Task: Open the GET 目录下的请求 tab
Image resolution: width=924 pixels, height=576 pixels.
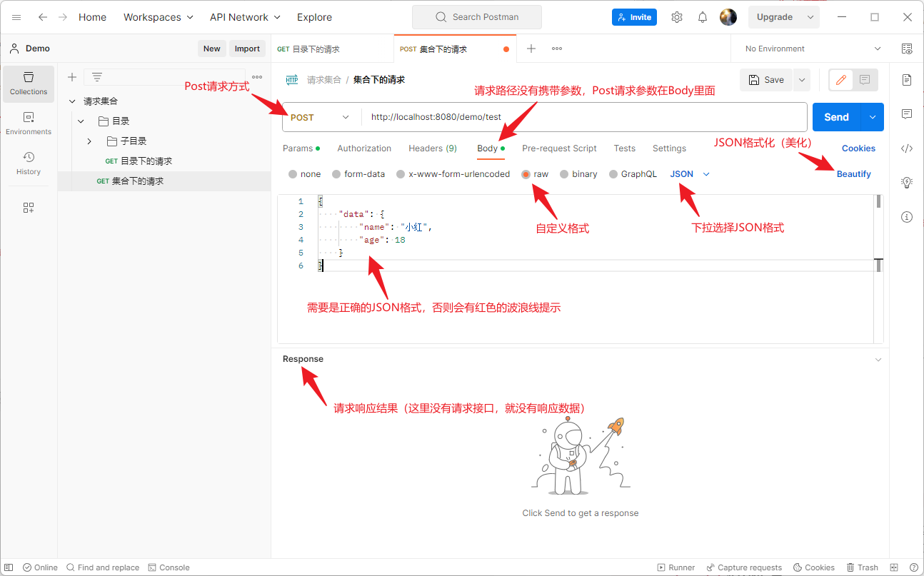Action: click(332, 49)
